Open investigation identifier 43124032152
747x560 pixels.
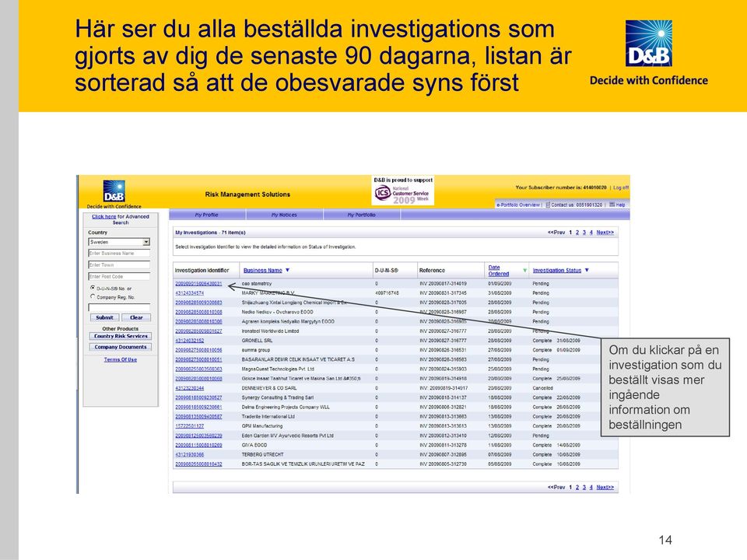click(x=189, y=341)
